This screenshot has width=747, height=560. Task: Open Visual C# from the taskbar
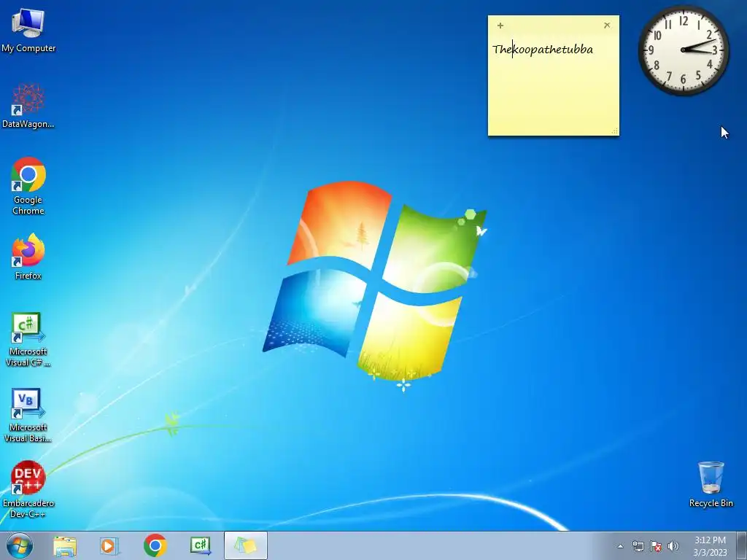(200, 545)
